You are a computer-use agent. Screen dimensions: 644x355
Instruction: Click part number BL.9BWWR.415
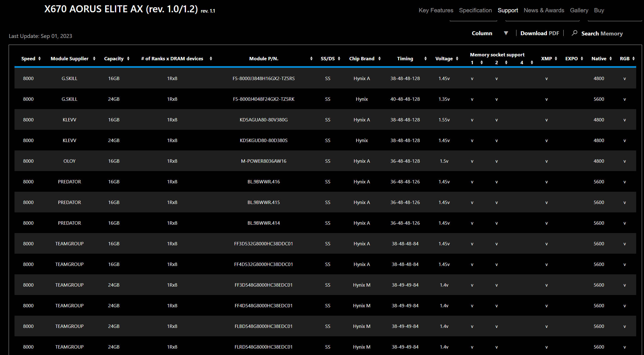(264, 202)
